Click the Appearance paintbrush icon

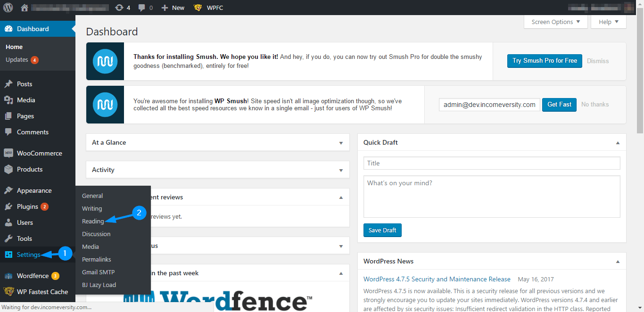pyautogui.click(x=8, y=190)
